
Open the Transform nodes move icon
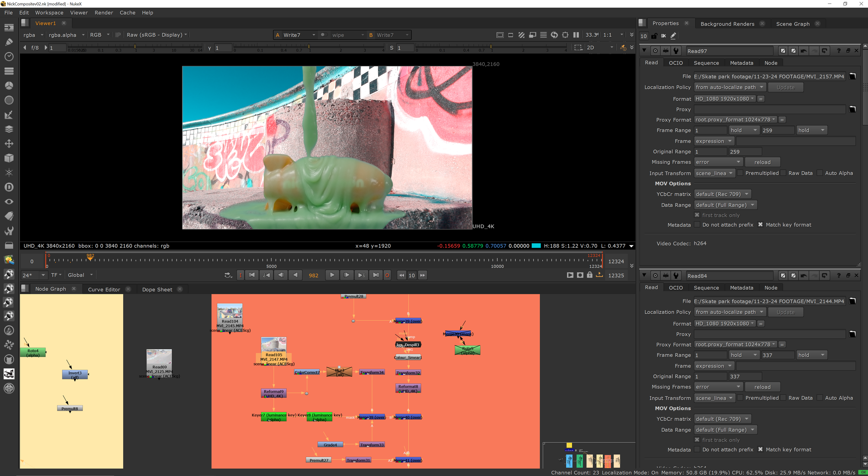[9, 143]
